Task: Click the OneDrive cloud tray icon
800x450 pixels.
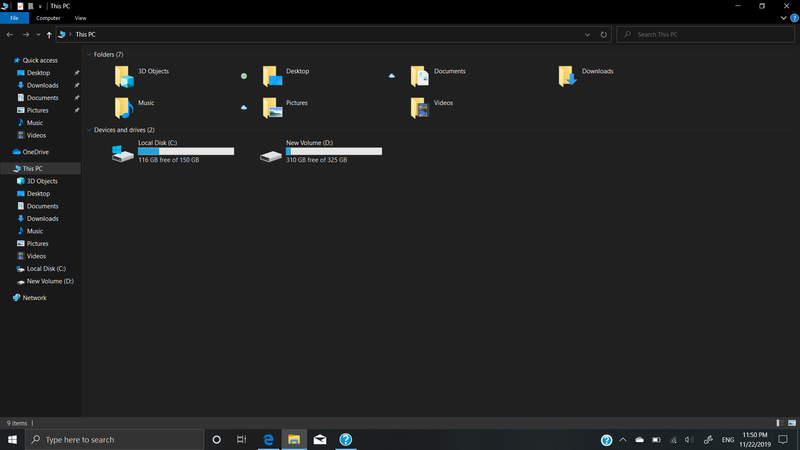Action: click(639, 439)
